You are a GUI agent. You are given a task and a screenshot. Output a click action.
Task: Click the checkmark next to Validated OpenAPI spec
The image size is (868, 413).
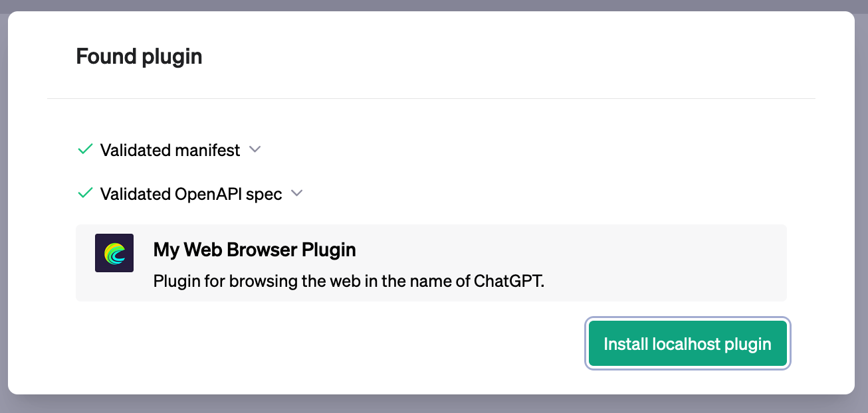tap(84, 193)
